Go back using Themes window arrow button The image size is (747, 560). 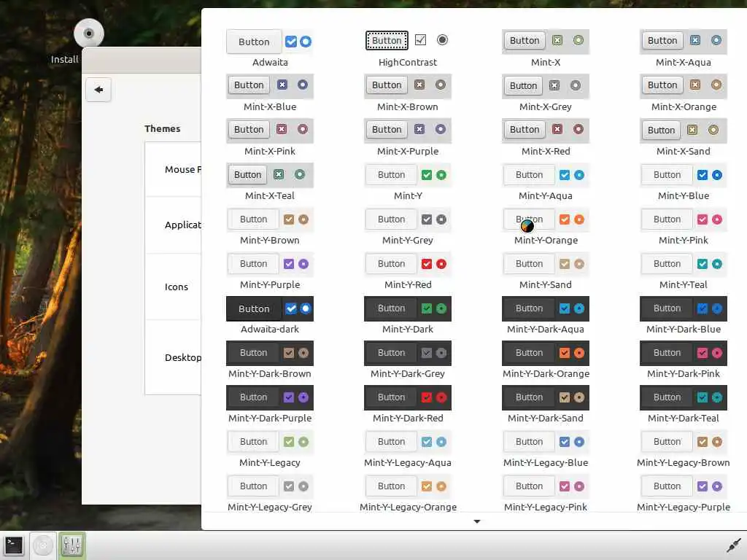click(98, 90)
